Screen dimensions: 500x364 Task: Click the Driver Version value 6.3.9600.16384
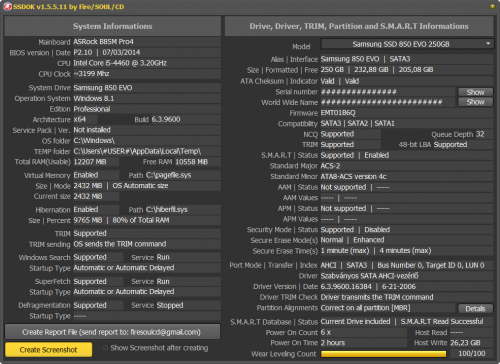pyautogui.click(x=346, y=286)
